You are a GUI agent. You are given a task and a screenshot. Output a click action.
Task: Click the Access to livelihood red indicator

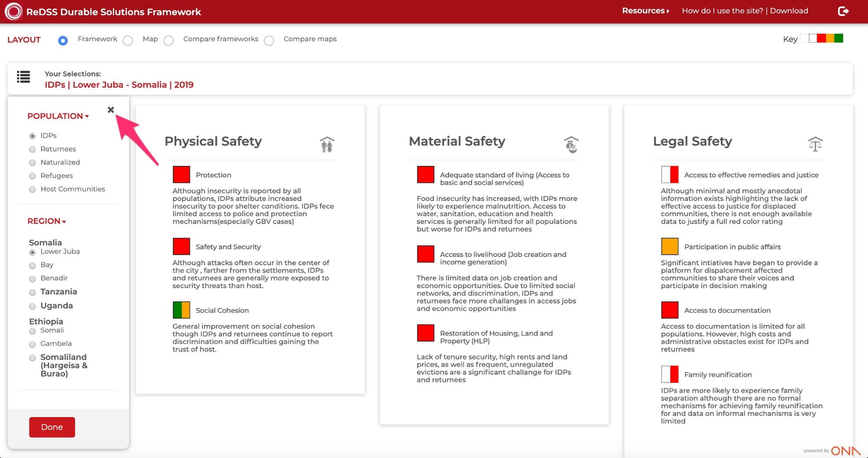point(426,254)
